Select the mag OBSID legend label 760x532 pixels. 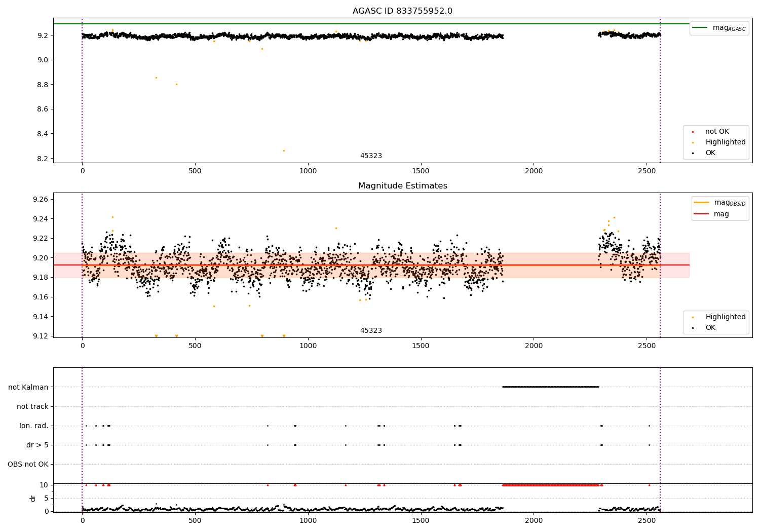tap(730, 203)
